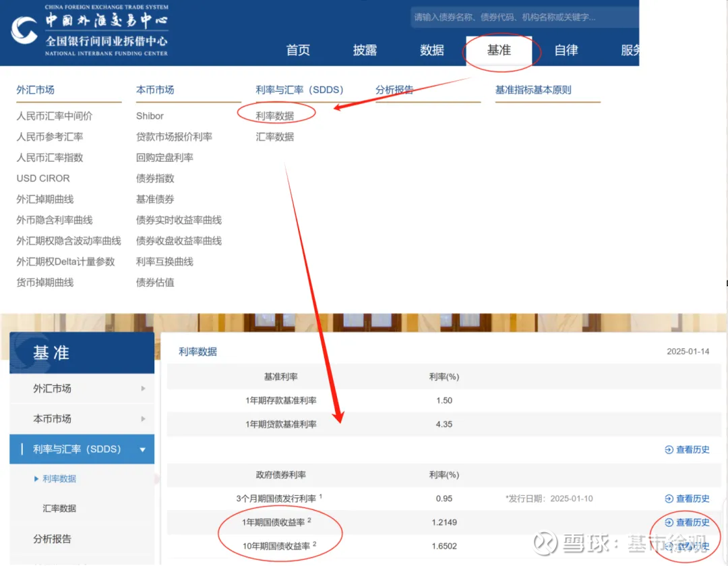Select 汇率数据 in the sidebar submenu
The height and width of the screenshot is (566, 728).
(x=59, y=509)
